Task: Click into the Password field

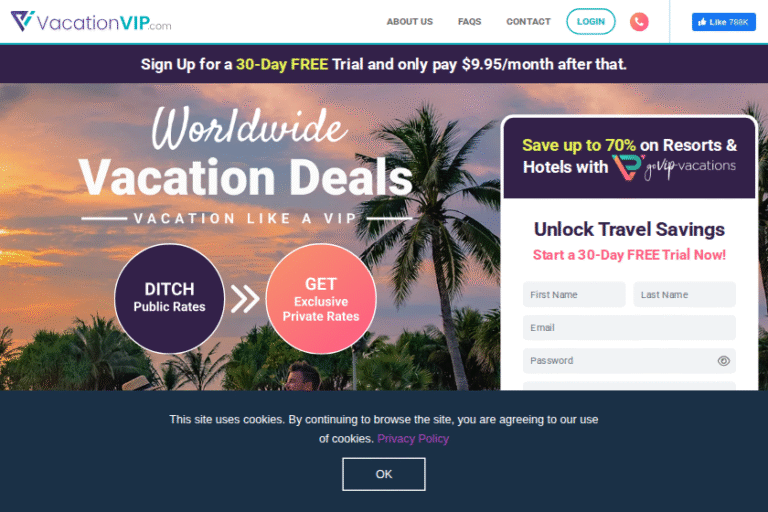Action: 629,361
